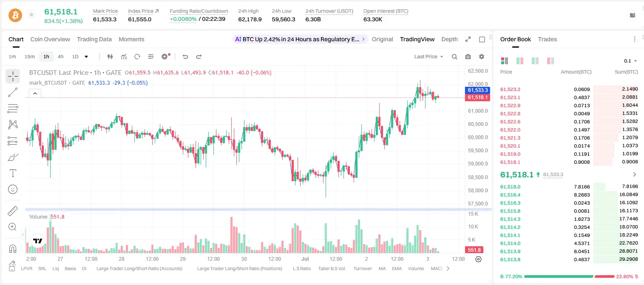Image resolution: width=644 pixels, height=285 pixels.
Task: Click the 61,518.0 bid price row
Action: [569, 187]
